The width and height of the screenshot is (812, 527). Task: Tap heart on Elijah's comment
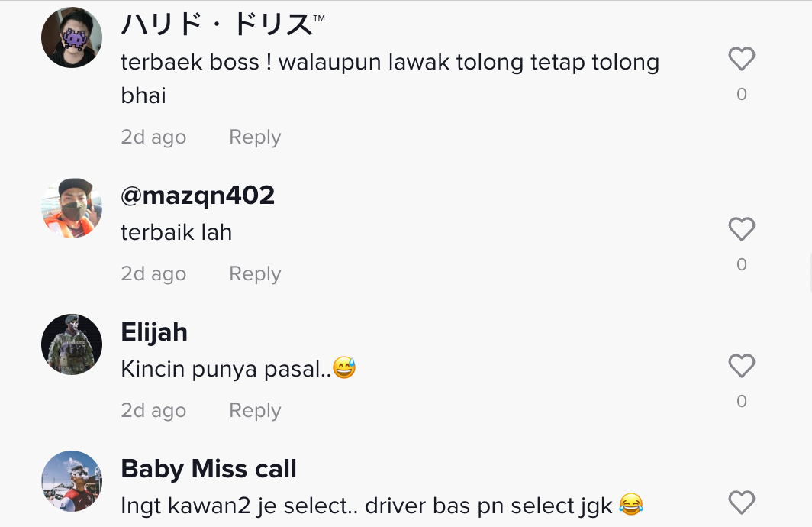(742, 366)
